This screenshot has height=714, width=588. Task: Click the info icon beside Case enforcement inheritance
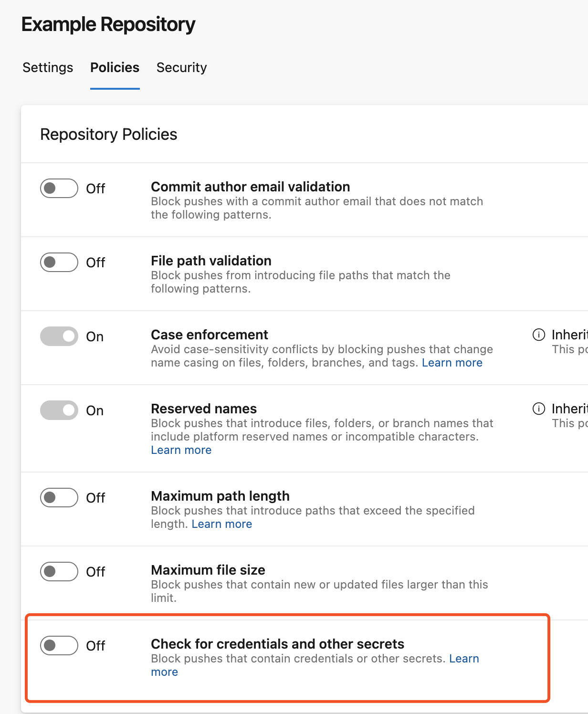[538, 336]
